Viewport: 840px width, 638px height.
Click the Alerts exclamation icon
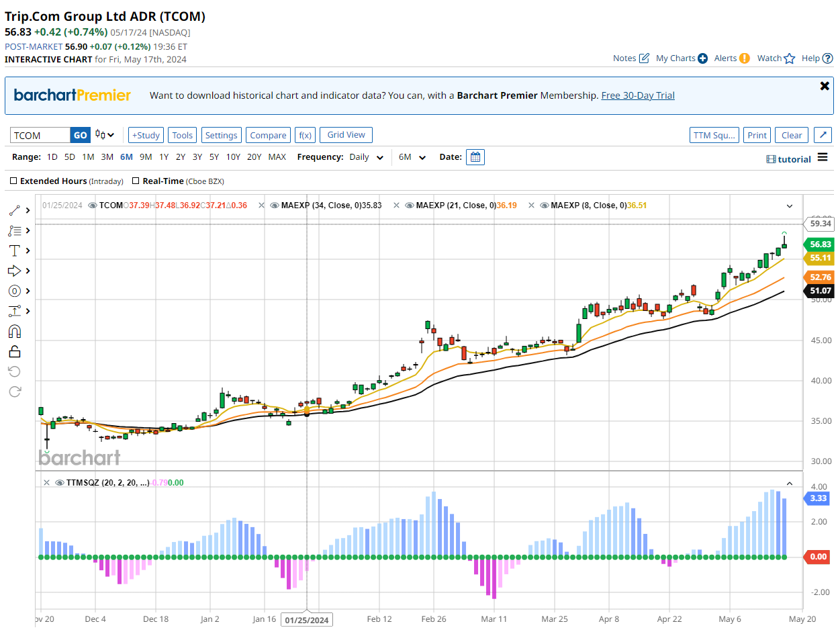pyautogui.click(x=745, y=58)
